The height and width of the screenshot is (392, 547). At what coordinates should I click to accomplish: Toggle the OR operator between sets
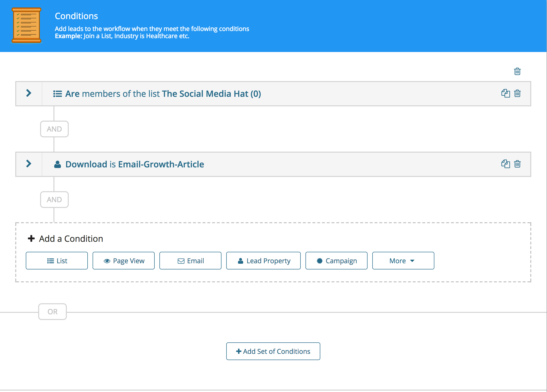[52, 312]
